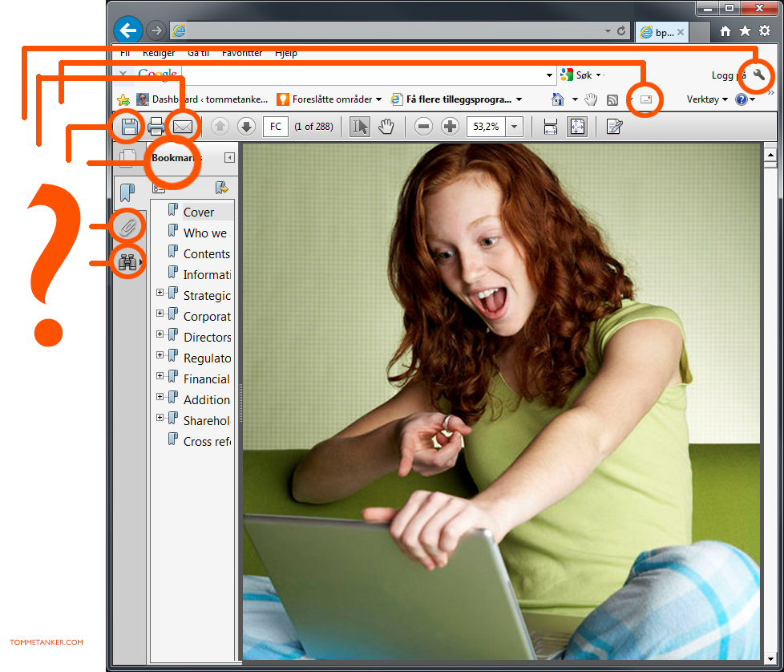Click the email envelope icon in PDF toolbar
The width and height of the screenshot is (784, 672).
[184, 126]
